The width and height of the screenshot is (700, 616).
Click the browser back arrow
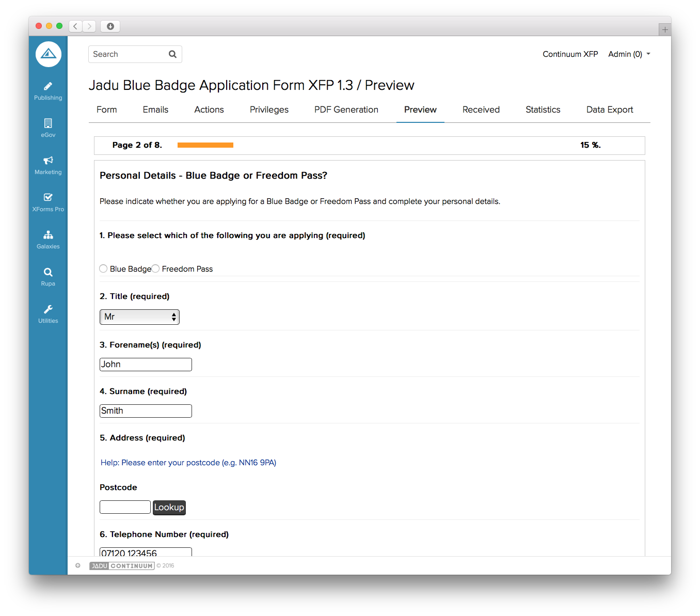click(75, 26)
